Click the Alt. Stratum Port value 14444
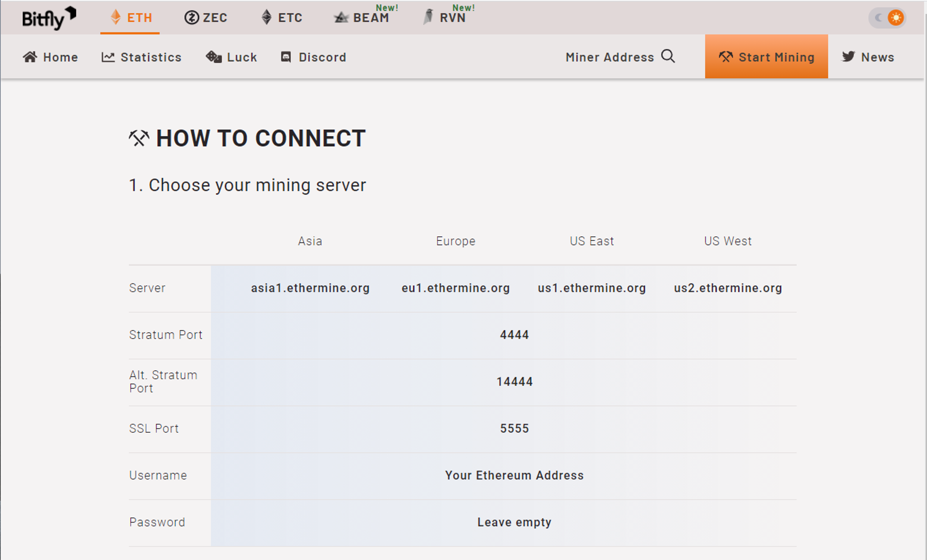This screenshot has width=927, height=560. [x=514, y=382]
